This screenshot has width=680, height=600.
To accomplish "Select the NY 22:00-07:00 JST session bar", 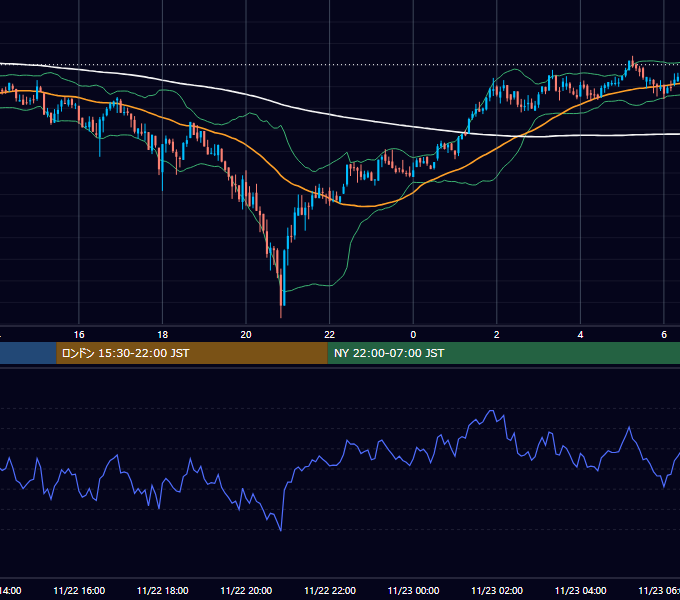I will click(x=503, y=353).
